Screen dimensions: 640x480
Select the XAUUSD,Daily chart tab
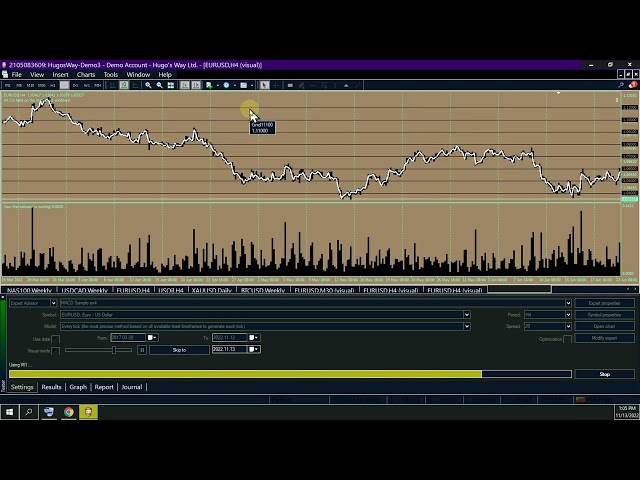click(x=211, y=291)
